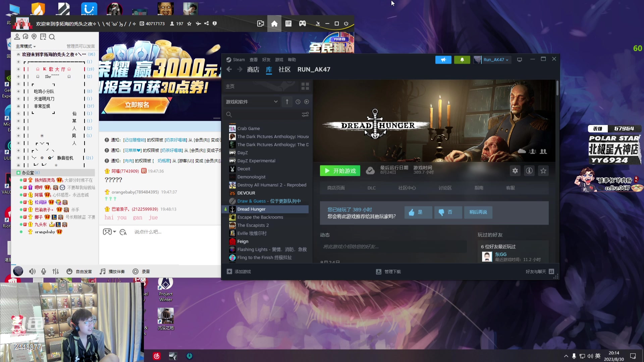Screen dimensions: 644x362
Task: Open Dread Hunger info icon
Action: [x=529, y=171]
